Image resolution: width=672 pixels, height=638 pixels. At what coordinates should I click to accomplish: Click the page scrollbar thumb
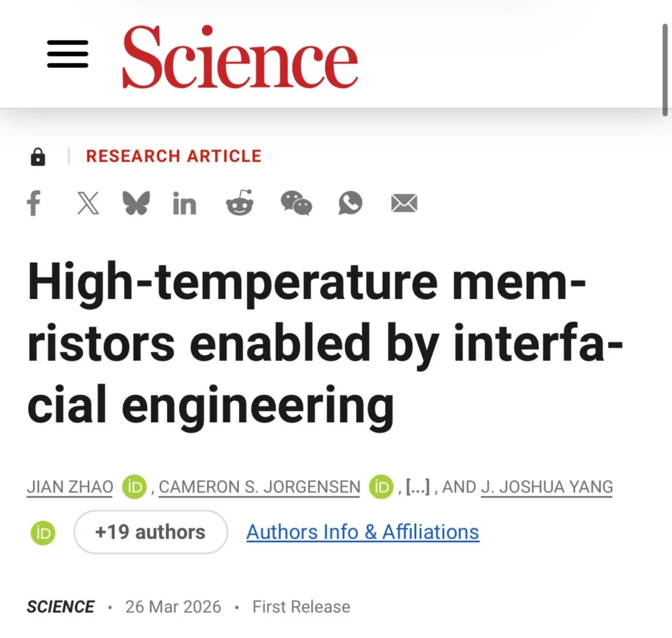tap(665, 69)
